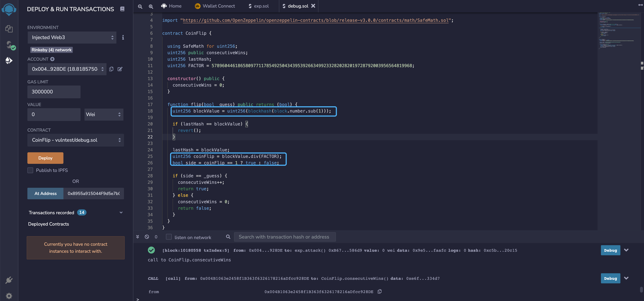This screenshot has width=644, height=301.
Task: Click the 'call to CoinFlip.consecutiveWins' log line
Action: point(189,260)
